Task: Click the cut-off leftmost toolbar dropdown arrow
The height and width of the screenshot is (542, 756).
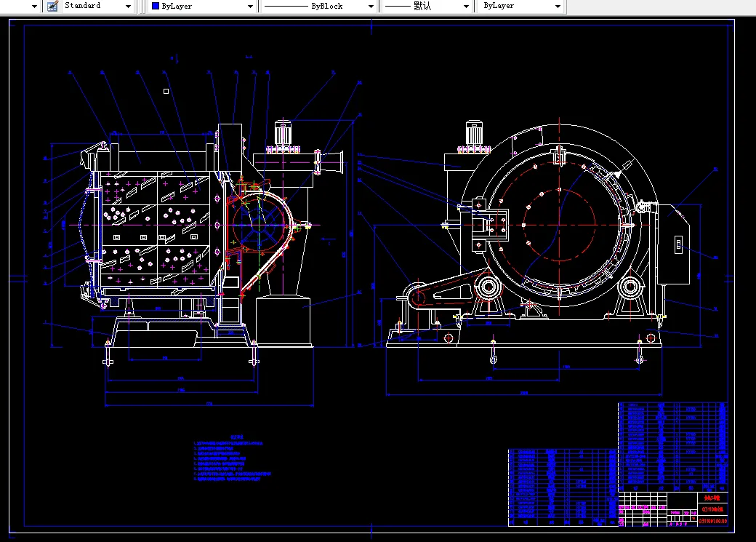Action: [34, 7]
